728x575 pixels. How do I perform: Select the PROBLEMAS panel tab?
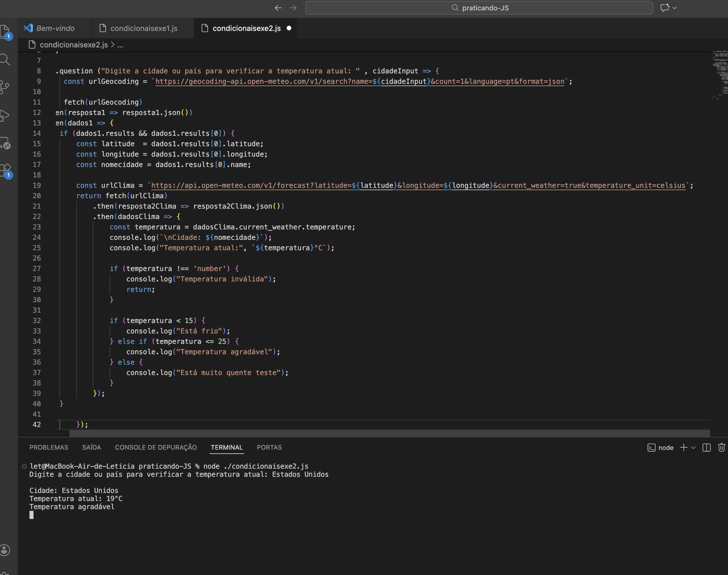[49, 447]
